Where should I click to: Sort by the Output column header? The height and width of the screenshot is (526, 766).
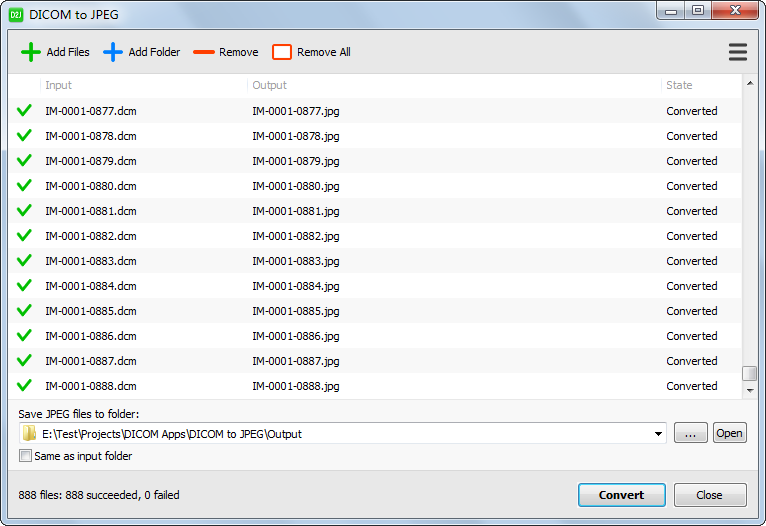tap(450, 86)
